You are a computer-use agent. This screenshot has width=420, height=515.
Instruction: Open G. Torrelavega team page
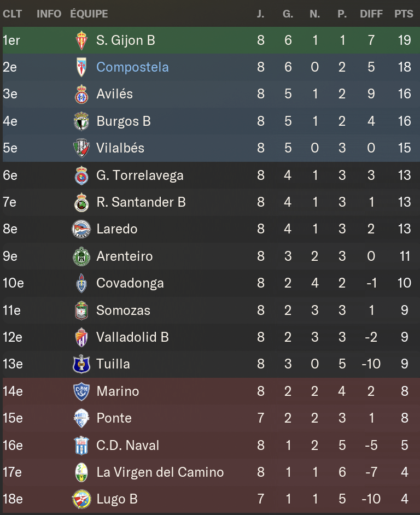click(x=139, y=175)
